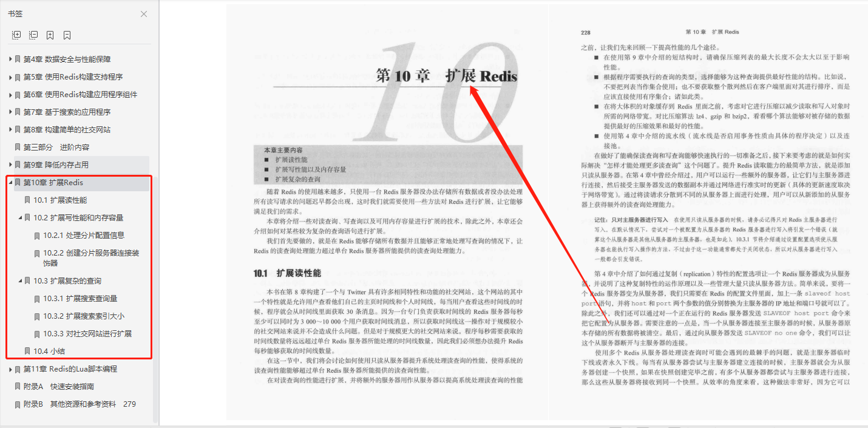Screen dimensions: 868x428
Task: Click bookmark icon beside 10.2 扩展写性能和内存容量
Action: click(x=27, y=218)
